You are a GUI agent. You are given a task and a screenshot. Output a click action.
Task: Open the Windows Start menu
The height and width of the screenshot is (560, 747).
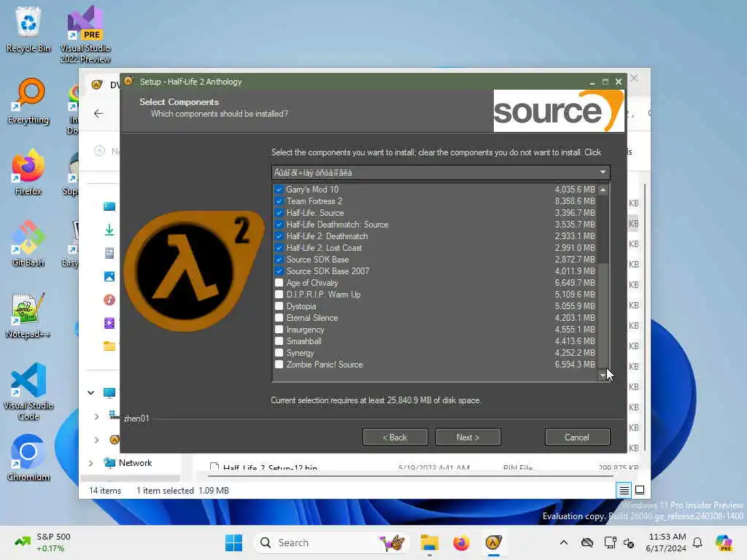[x=233, y=542]
